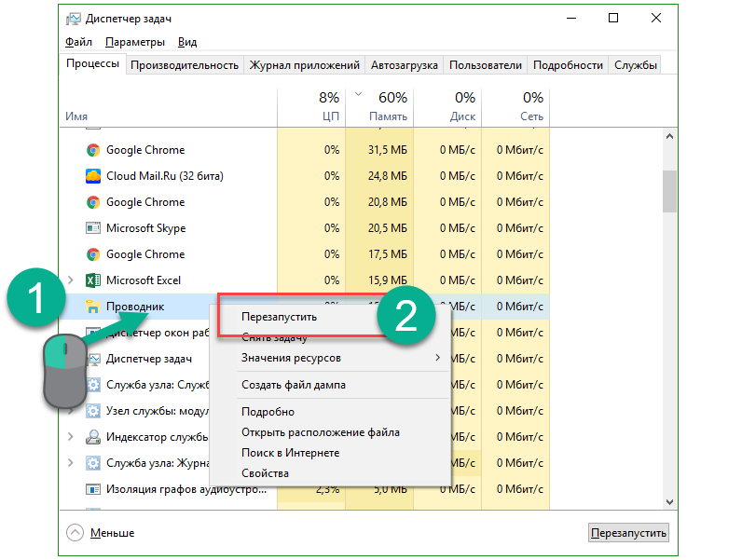Select the Процессы tab

93,63
